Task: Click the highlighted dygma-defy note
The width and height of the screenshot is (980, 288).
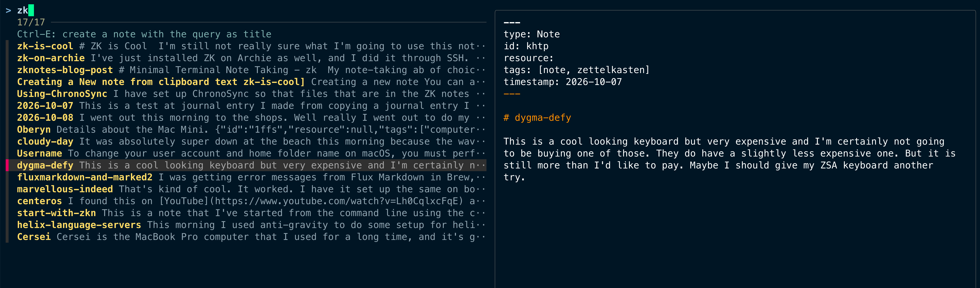Action: (x=251, y=165)
